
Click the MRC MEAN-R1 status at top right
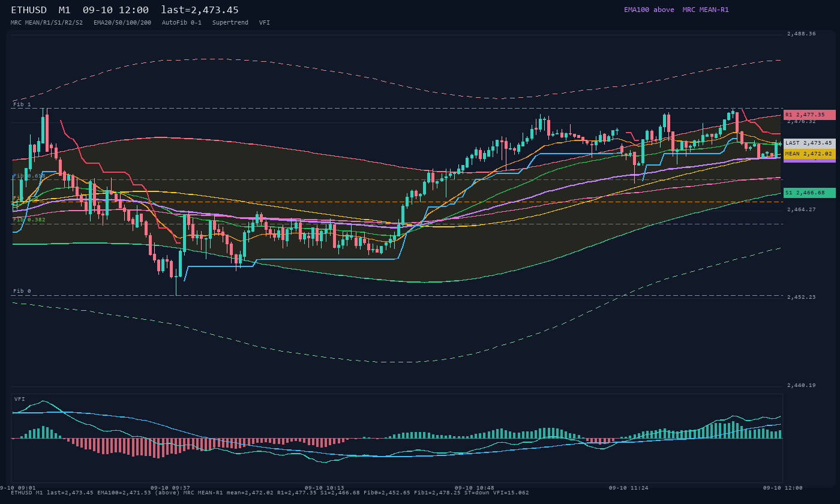[706, 10]
